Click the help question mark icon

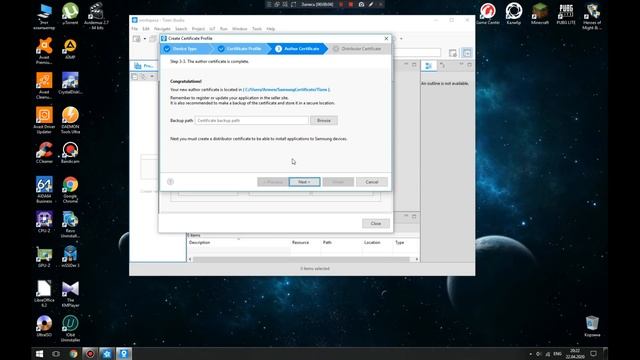(171, 182)
